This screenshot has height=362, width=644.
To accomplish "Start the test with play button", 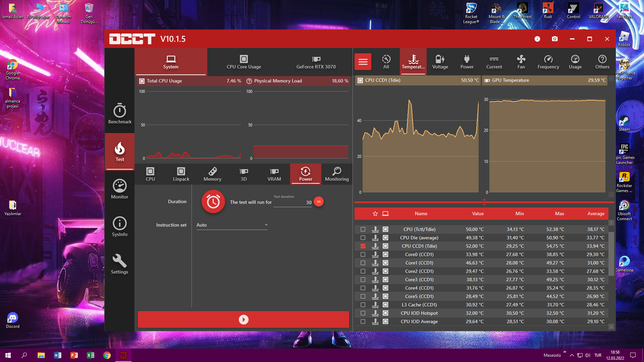I will [x=244, y=319].
